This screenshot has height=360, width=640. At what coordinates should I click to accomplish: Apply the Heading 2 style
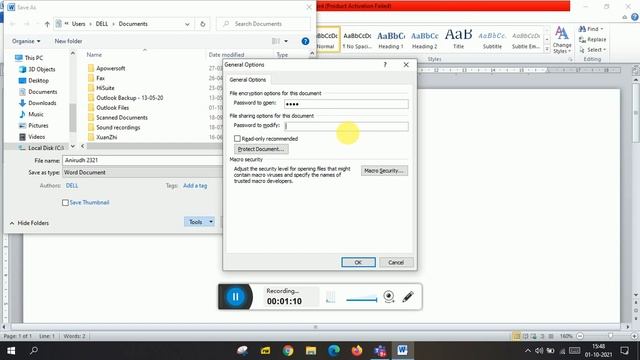click(x=424, y=40)
